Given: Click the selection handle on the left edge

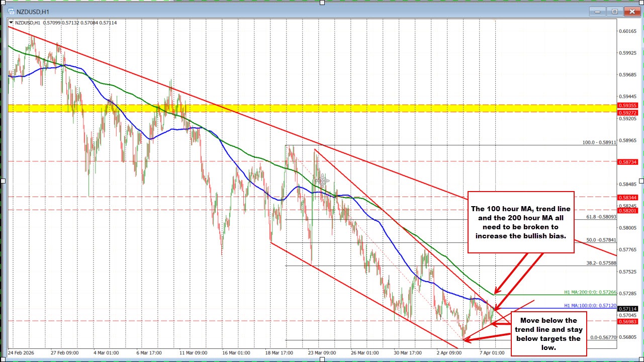Looking at the screenshot, I should click(2, 181).
